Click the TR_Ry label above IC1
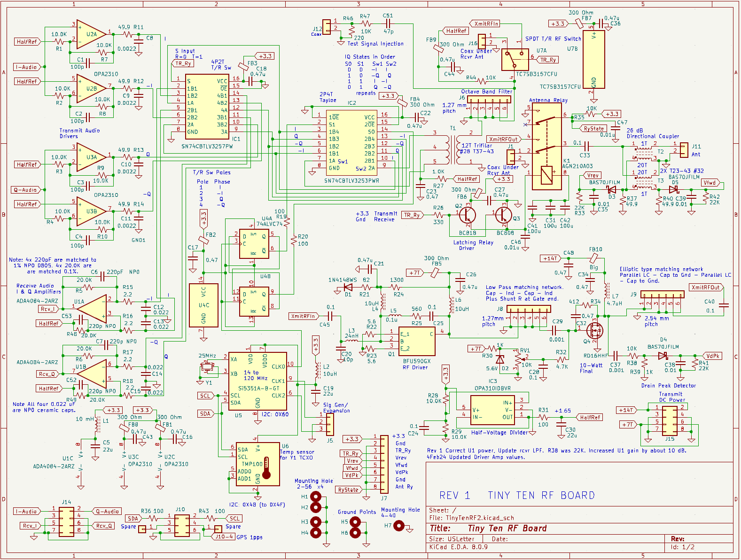This screenshot has width=741, height=560. tap(183, 63)
